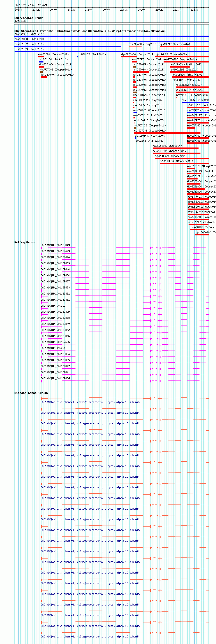Select the nsv521838 (Shaikh2009) variant label
The height and width of the screenshot is (644, 216).
click(31, 39)
